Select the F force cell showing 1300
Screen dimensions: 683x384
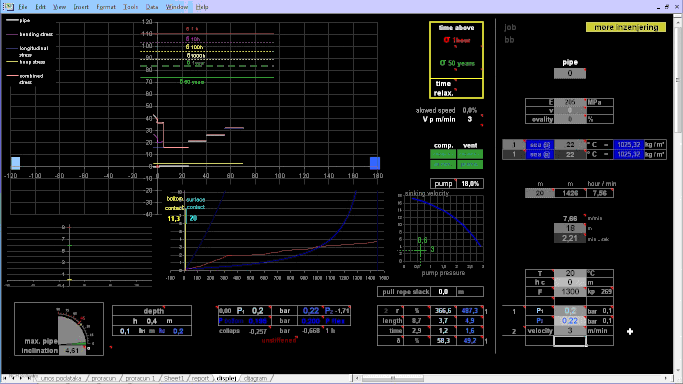[570, 292]
